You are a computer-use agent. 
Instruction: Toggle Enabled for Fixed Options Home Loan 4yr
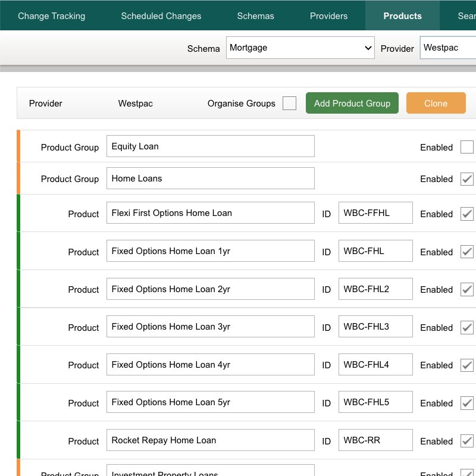[467, 365]
